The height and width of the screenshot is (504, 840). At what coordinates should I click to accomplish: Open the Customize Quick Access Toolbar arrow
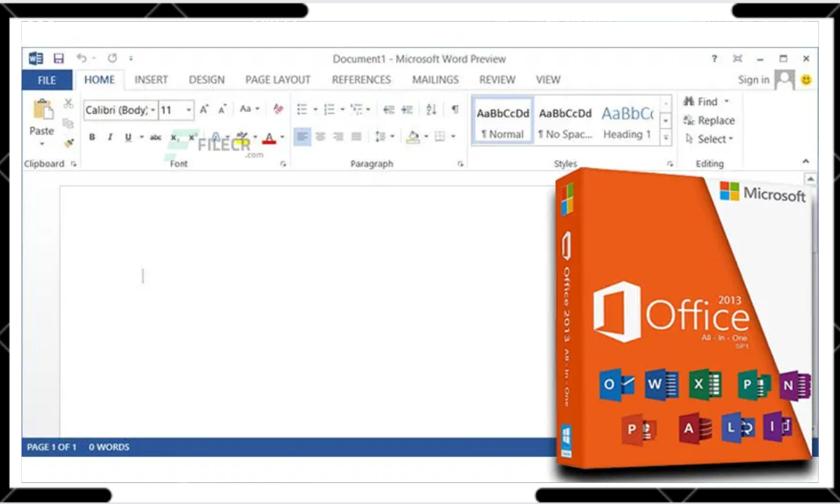coord(131,59)
